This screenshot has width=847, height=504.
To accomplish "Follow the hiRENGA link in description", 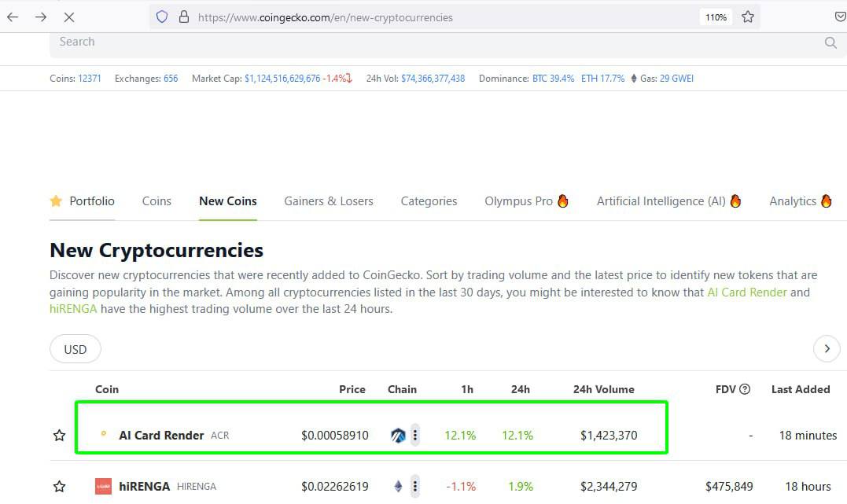I will (73, 309).
